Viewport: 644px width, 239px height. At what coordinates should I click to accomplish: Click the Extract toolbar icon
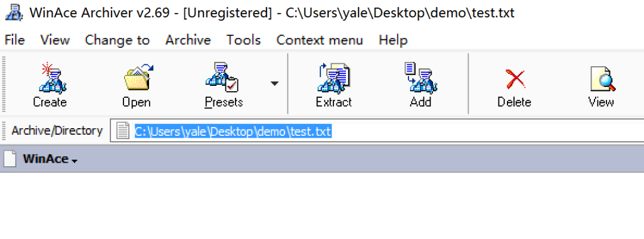(x=333, y=77)
